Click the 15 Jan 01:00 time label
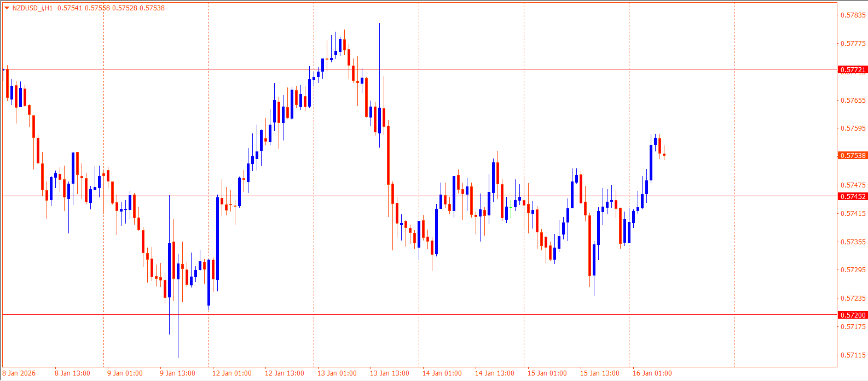 point(547,373)
